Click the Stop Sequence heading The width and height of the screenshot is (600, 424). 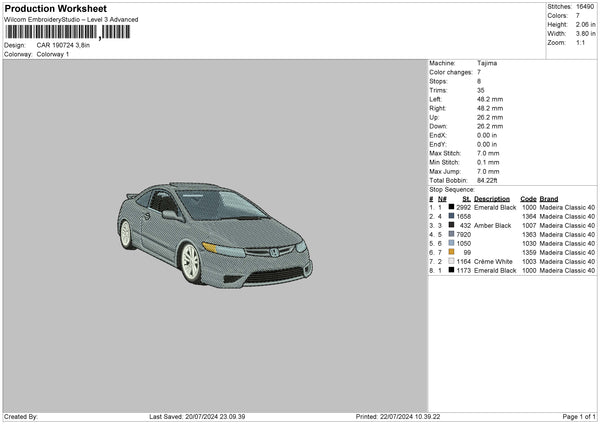[x=452, y=188]
